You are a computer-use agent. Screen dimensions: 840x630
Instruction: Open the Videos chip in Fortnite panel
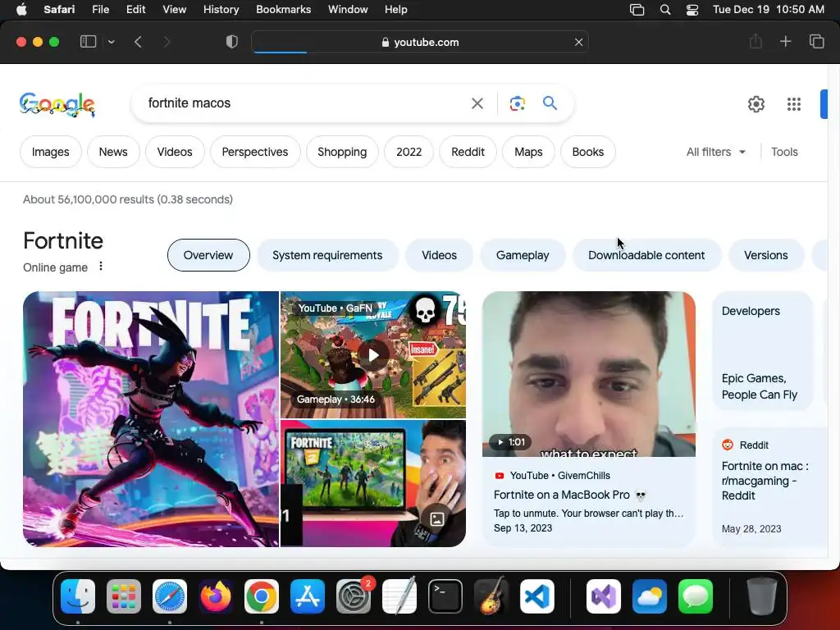(440, 255)
